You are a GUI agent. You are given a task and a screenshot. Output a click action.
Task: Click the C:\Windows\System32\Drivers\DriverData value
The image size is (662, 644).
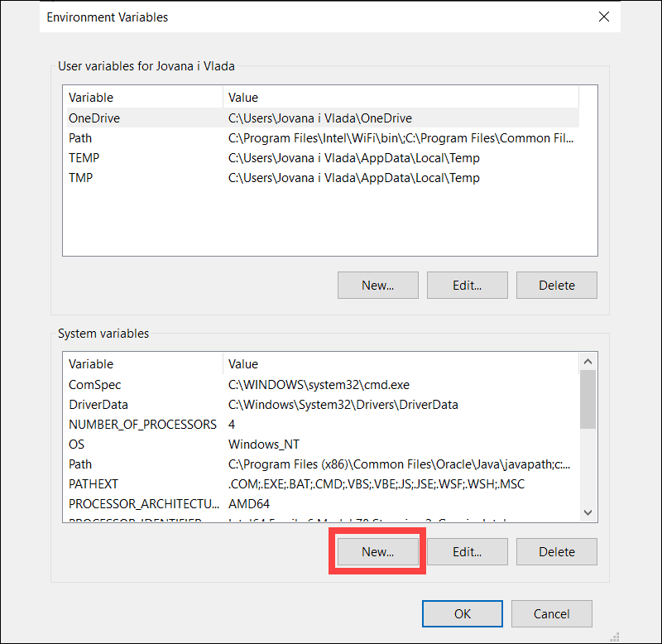point(343,405)
